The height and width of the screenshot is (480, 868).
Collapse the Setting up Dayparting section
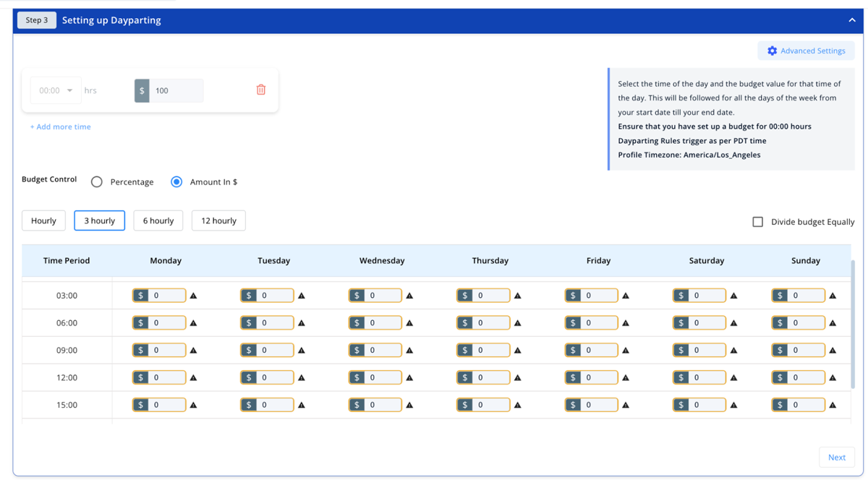851,20
